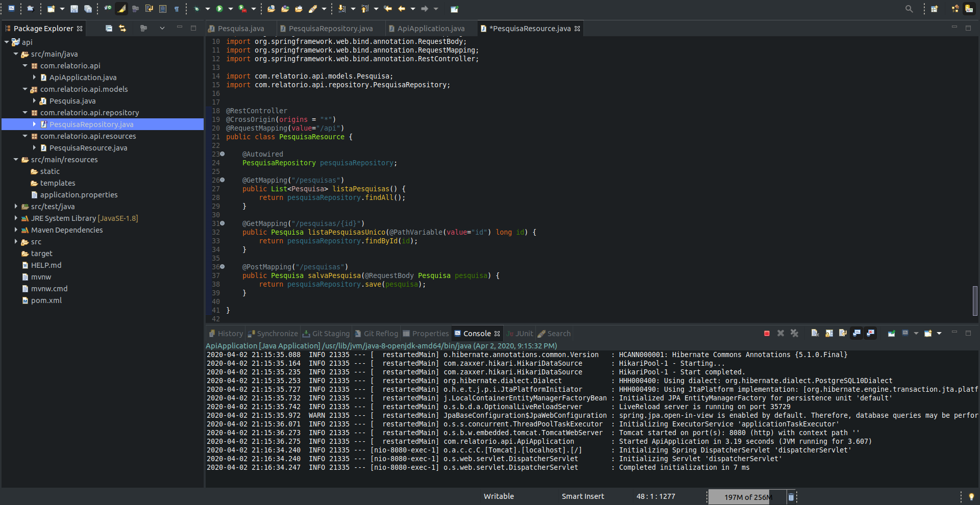Open the New wizard dropdown arrow
Image resolution: width=980 pixels, height=505 pixels.
pos(62,9)
